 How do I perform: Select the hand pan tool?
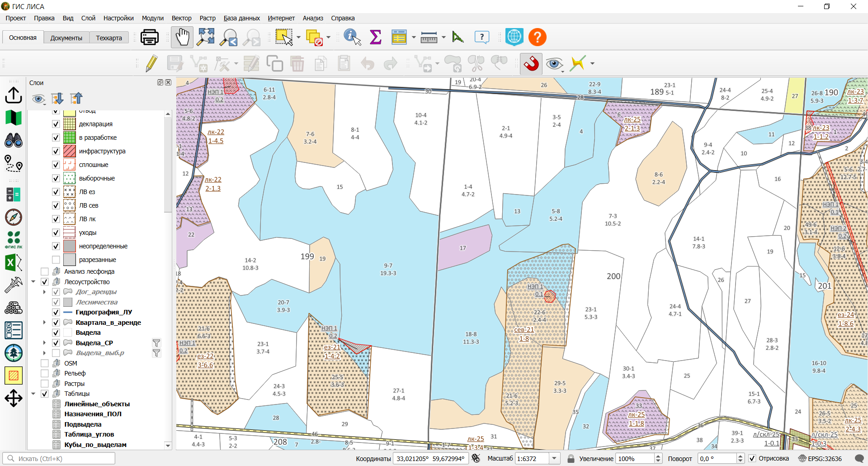[182, 37]
